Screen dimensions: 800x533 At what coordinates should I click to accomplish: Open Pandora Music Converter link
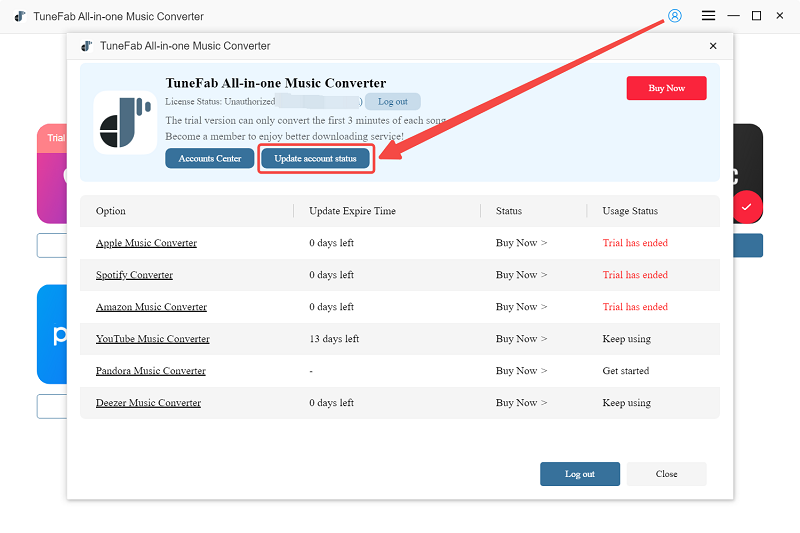(150, 371)
